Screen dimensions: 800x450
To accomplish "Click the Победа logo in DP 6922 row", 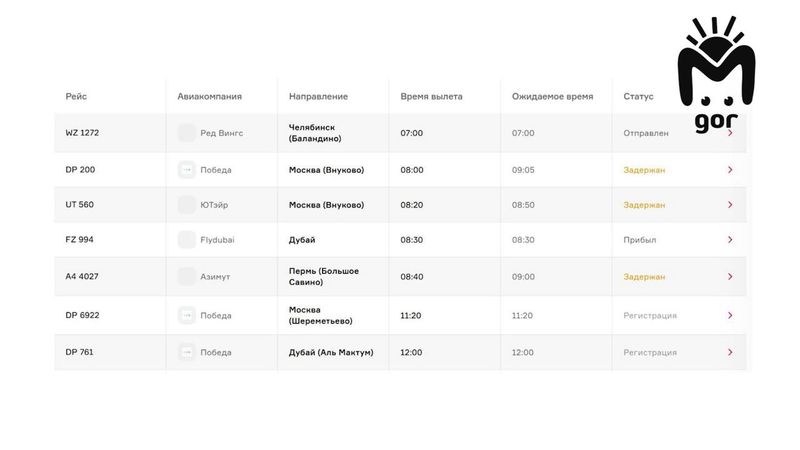I will [x=186, y=315].
